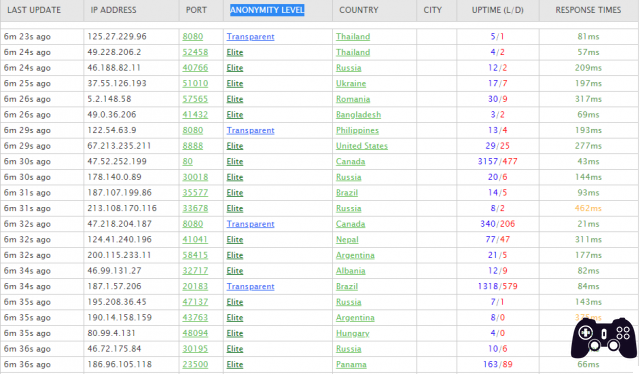This screenshot has width=640, height=374.
Task: Sort by the Anonymity Level column header
Action: click(x=267, y=10)
